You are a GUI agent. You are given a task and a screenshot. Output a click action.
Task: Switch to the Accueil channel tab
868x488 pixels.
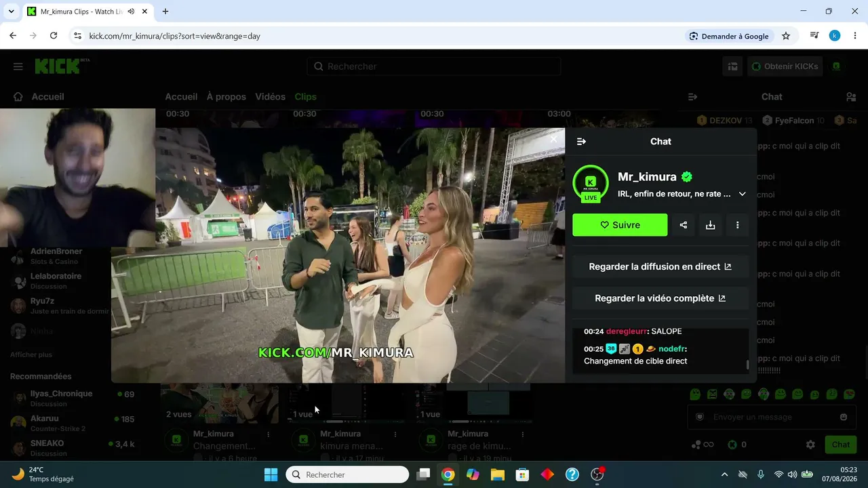click(181, 97)
